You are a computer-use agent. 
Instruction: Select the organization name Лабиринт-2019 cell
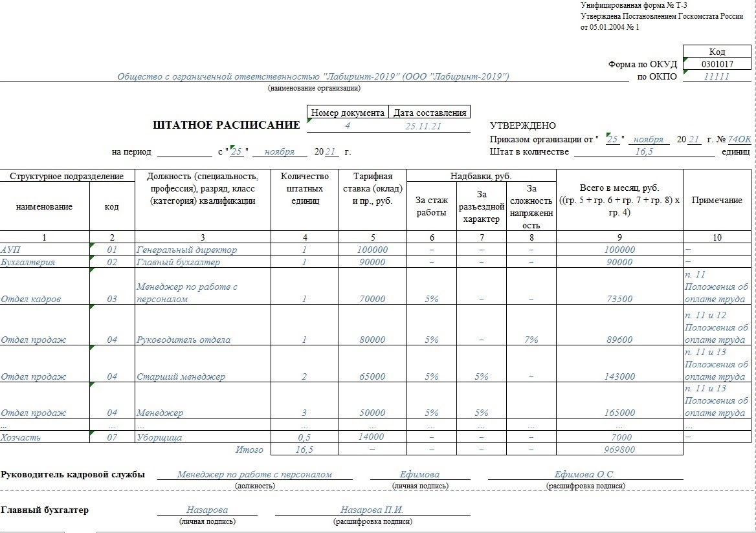click(x=313, y=76)
